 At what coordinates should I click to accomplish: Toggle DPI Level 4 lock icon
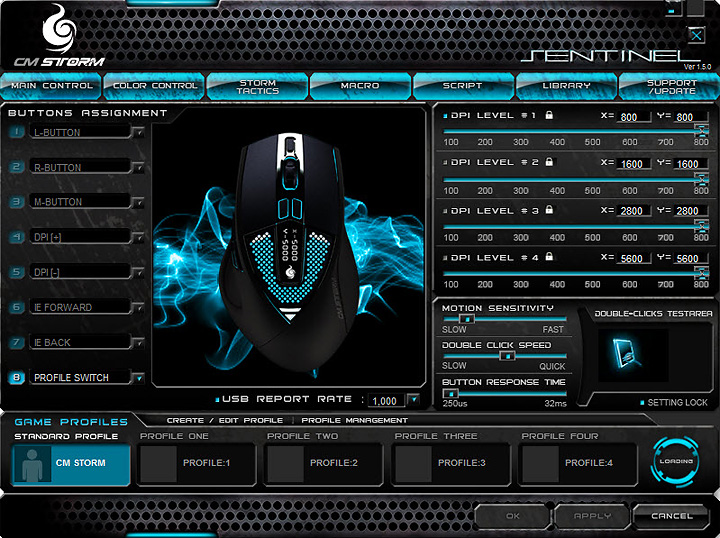549,257
